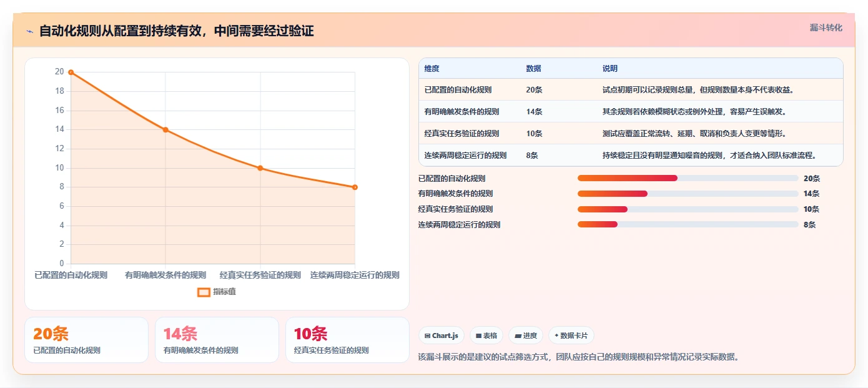Image resolution: width=868 pixels, height=388 pixels.
Task: Click y-axis tick label 12
Action: 59,149
